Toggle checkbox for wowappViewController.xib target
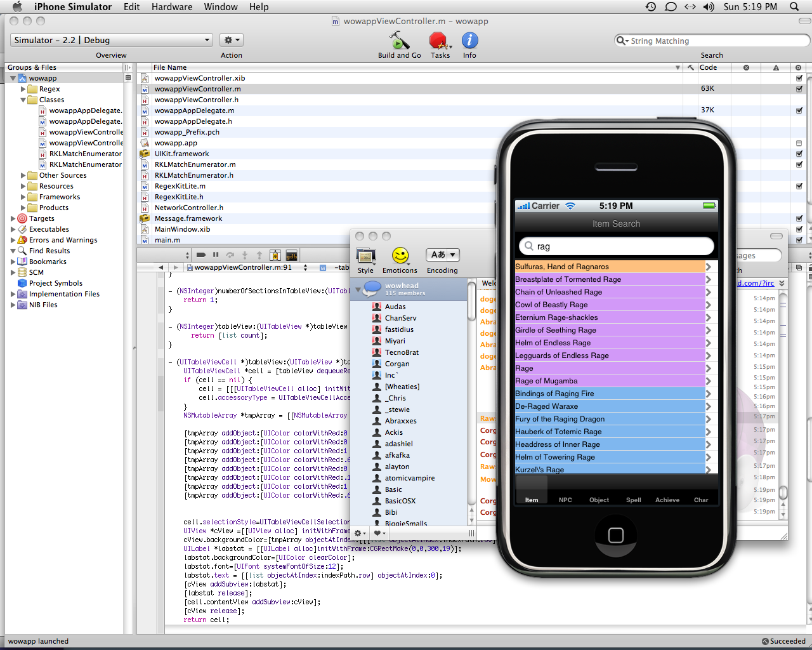812x650 pixels. [799, 78]
